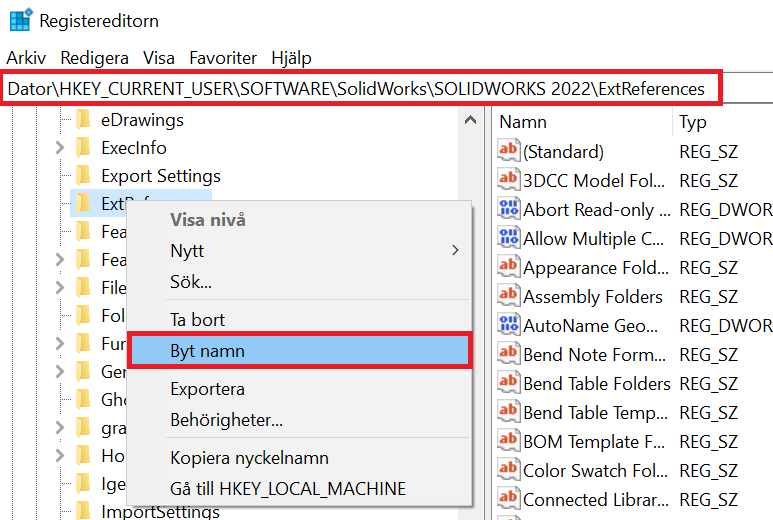Click the DWORD icon beside Abort Read-only
Image resolution: width=773 pixels, height=520 pixels.
tap(509, 210)
